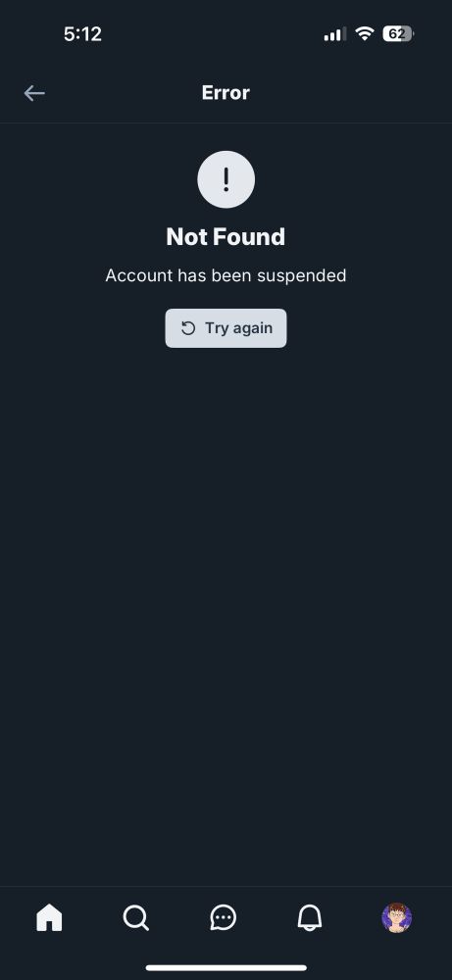Open profile via avatar picture
This screenshot has height=980, width=452.
[x=397, y=918]
